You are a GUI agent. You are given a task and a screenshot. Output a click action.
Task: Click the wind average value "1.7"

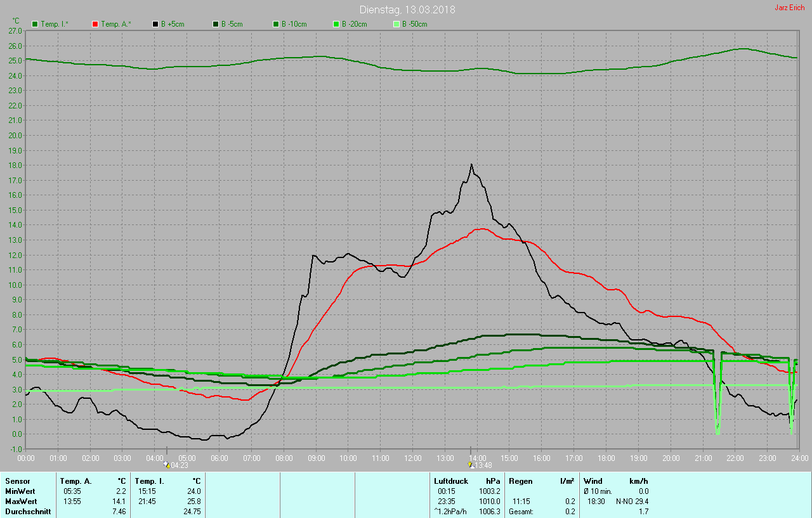click(643, 512)
